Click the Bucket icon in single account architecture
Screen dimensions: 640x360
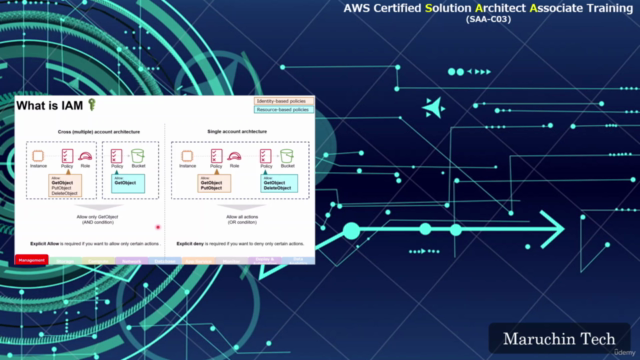pos(287,156)
